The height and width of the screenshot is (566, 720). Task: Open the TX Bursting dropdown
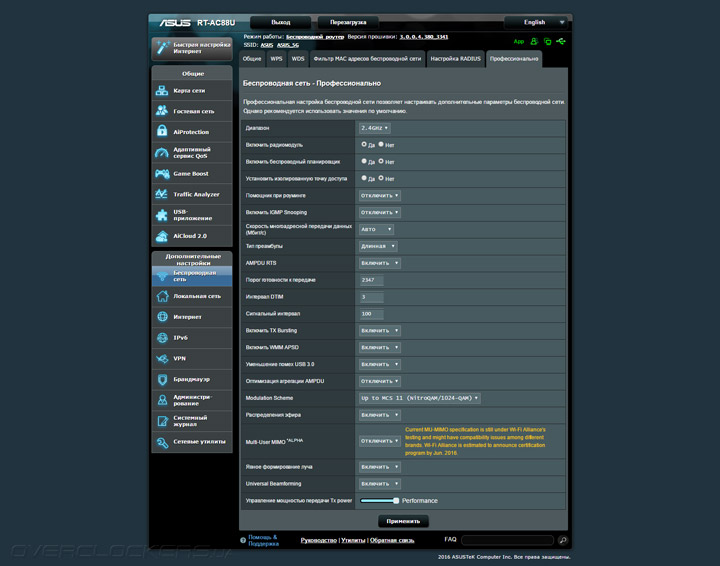[380, 331]
